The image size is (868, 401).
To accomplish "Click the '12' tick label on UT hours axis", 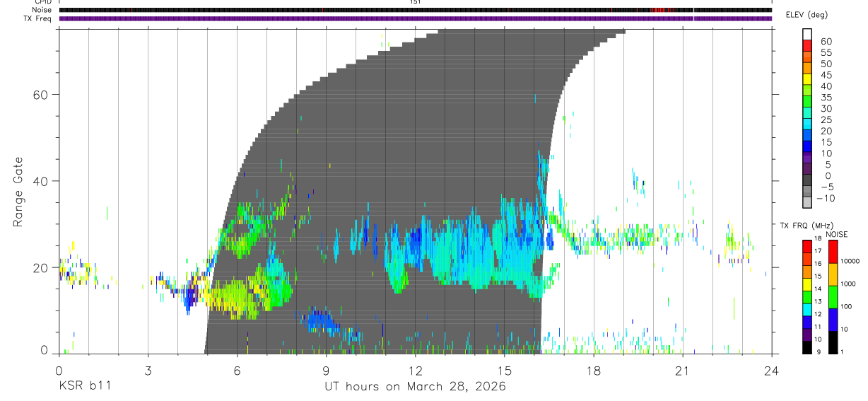I will tap(415, 371).
